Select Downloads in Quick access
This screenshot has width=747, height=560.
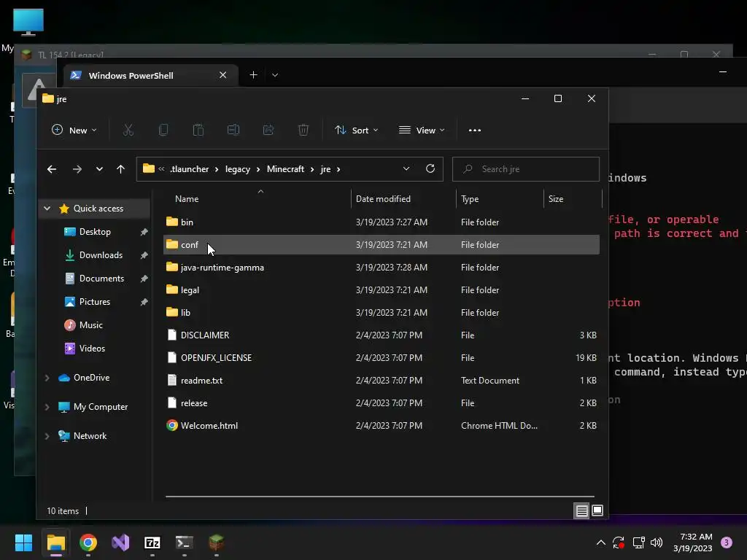(x=101, y=255)
